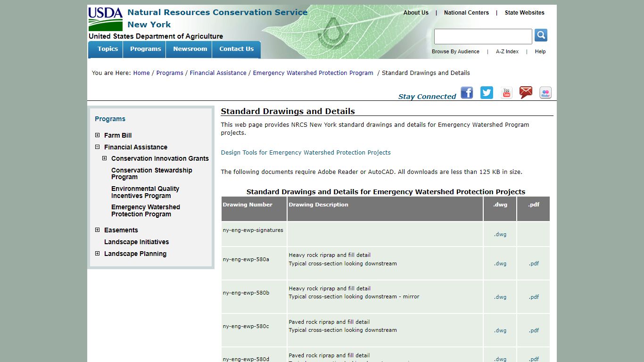The width and height of the screenshot is (644, 362).
Task: Open Conservation Stewardship Program sidebar item
Action: (152, 173)
